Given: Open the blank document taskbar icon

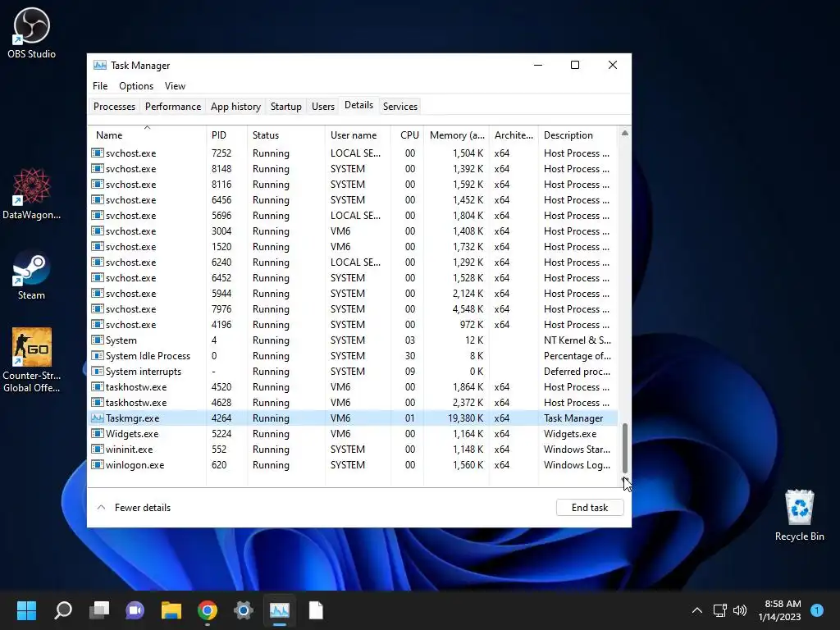Looking at the screenshot, I should coord(316,610).
